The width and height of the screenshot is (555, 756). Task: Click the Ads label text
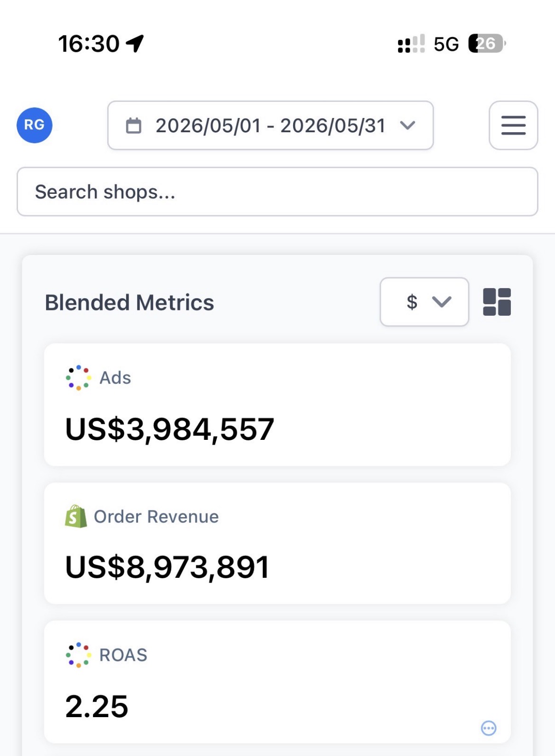(x=115, y=378)
